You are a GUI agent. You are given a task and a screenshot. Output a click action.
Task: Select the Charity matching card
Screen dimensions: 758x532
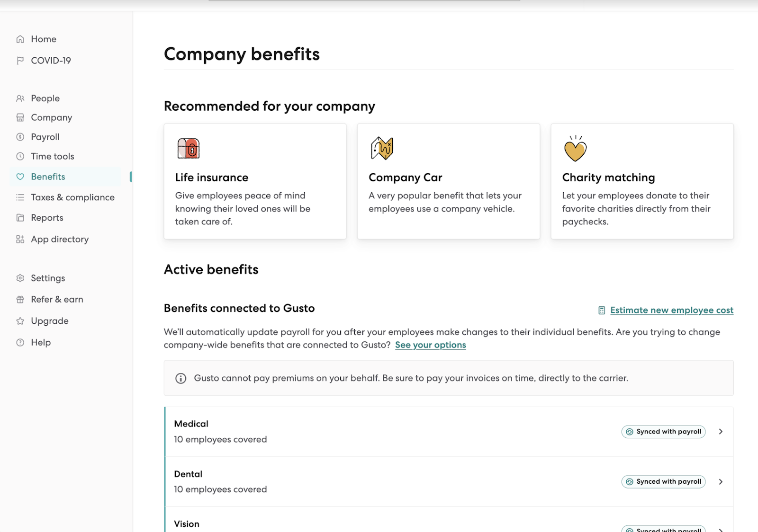(x=642, y=181)
